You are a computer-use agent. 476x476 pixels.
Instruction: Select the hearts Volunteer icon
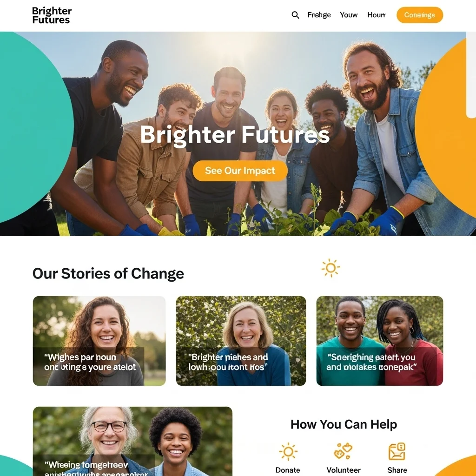343,451
